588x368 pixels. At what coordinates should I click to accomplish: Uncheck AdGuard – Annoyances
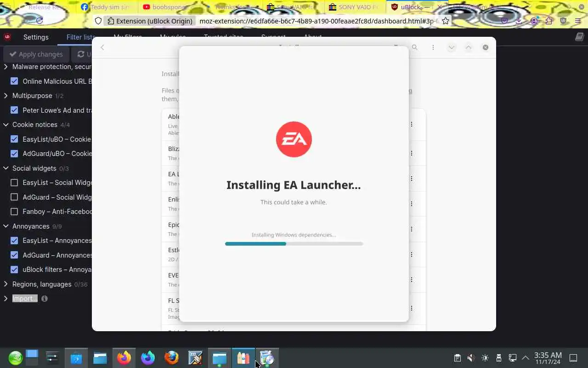14,255
